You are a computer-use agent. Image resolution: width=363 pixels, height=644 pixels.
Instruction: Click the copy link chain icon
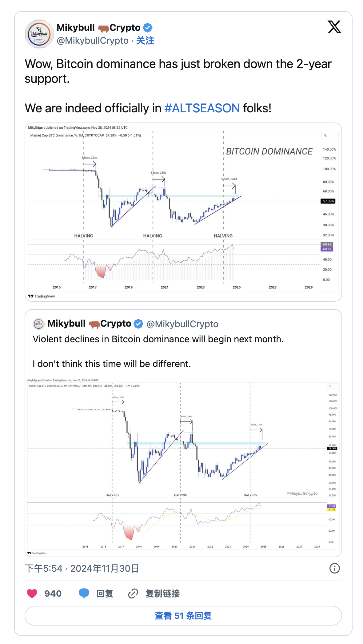pos(133,594)
